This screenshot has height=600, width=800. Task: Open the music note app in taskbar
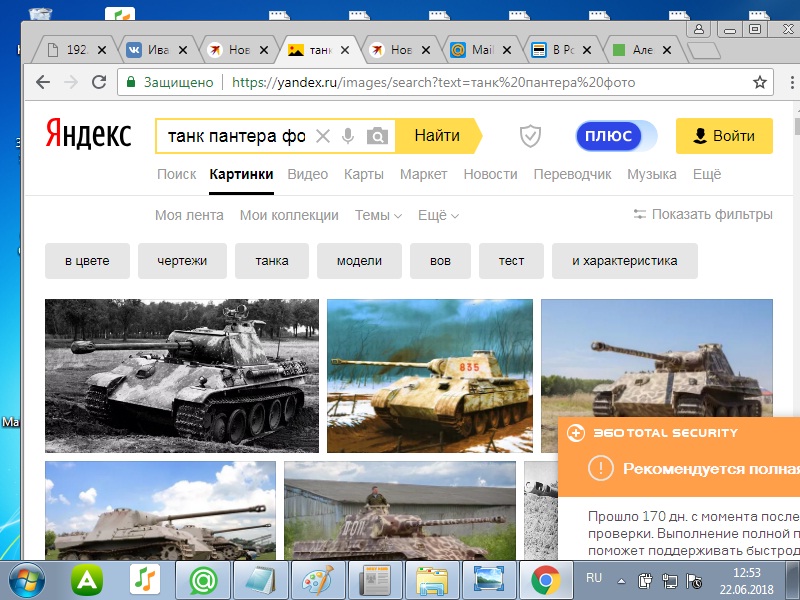click(144, 580)
